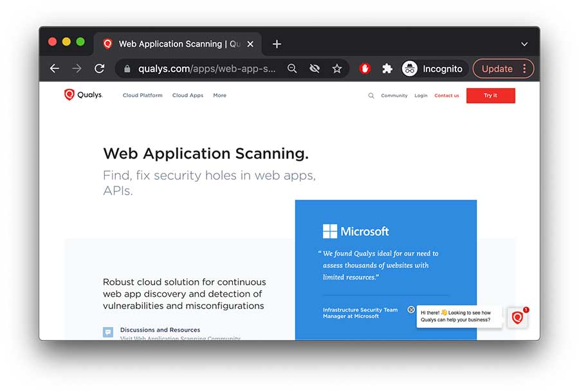579x392 pixels.
Task: Click the zoom lens icon in the address bar
Action: tap(292, 68)
